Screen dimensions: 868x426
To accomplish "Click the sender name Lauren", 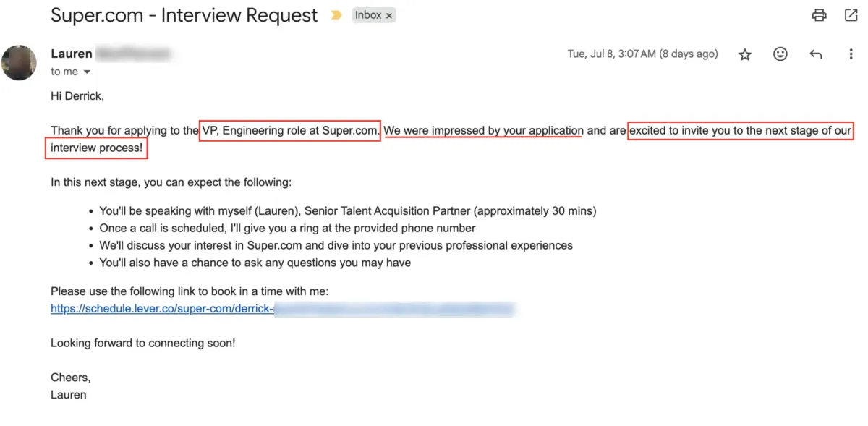I will (72, 54).
